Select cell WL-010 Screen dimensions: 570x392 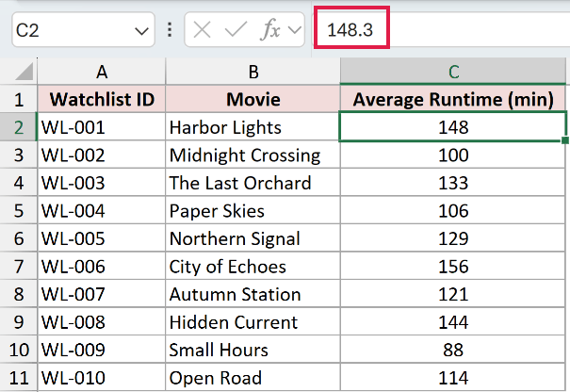pyautogui.click(x=102, y=378)
